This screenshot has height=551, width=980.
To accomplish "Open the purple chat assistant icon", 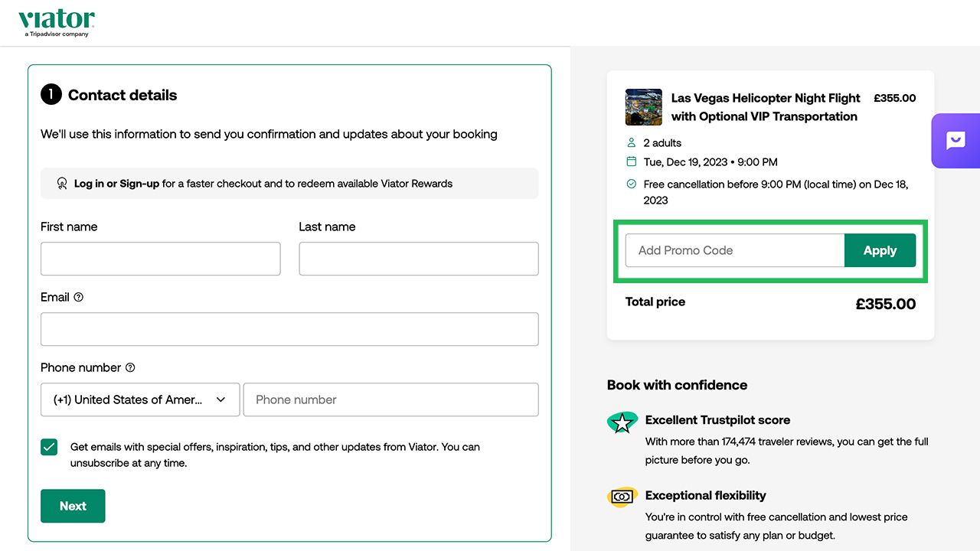I will (955, 141).
